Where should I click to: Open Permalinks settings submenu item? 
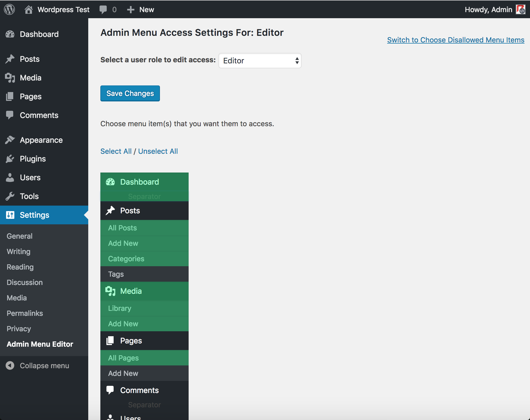pyautogui.click(x=25, y=313)
